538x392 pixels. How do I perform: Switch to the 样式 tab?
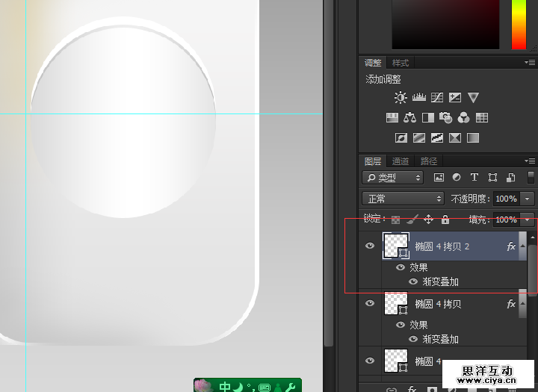tap(401, 63)
